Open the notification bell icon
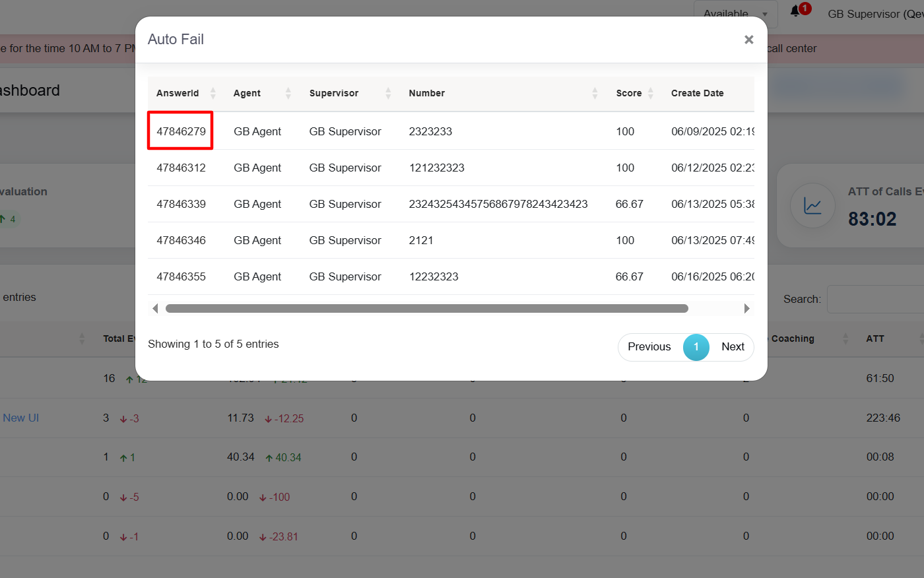The height and width of the screenshot is (578, 924). (x=796, y=11)
